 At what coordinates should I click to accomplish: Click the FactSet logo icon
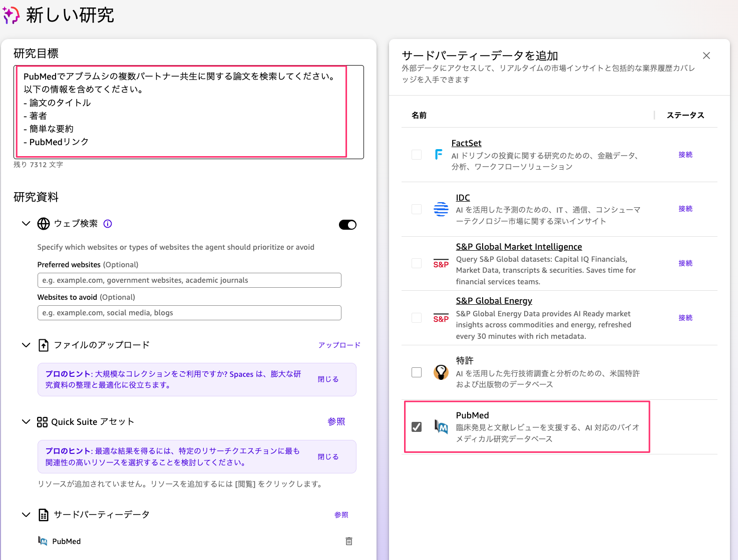439,155
